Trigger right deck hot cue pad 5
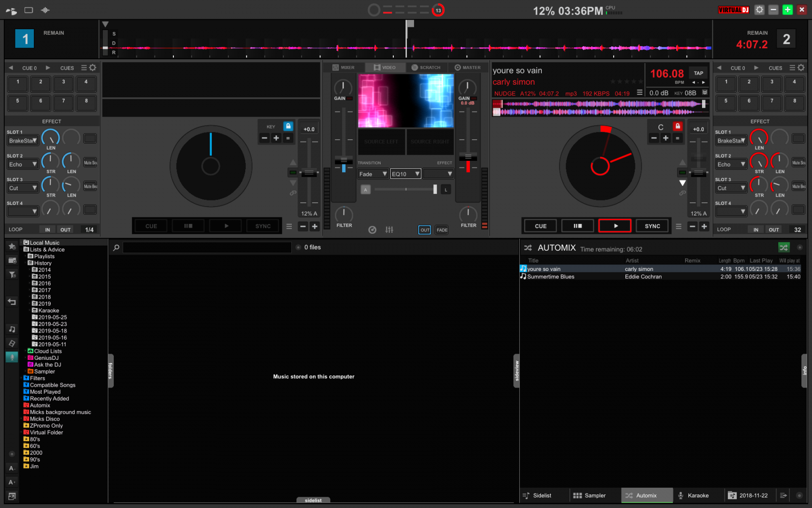The width and height of the screenshot is (812, 508). click(726, 103)
